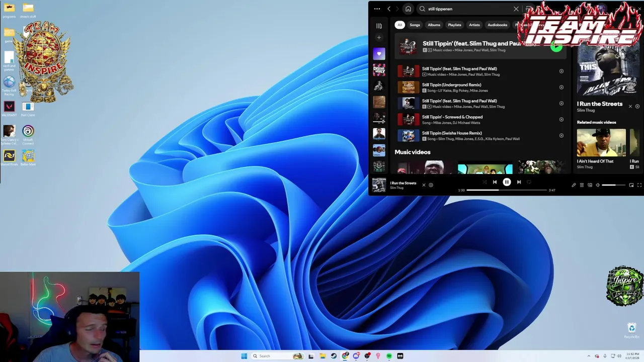Image resolution: width=644 pixels, height=362 pixels.
Task: Toggle repeat in player controls
Action: point(529,182)
